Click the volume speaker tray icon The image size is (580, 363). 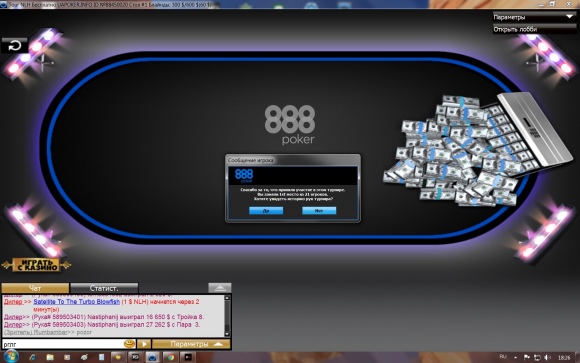pyautogui.click(x=547, y=357)
